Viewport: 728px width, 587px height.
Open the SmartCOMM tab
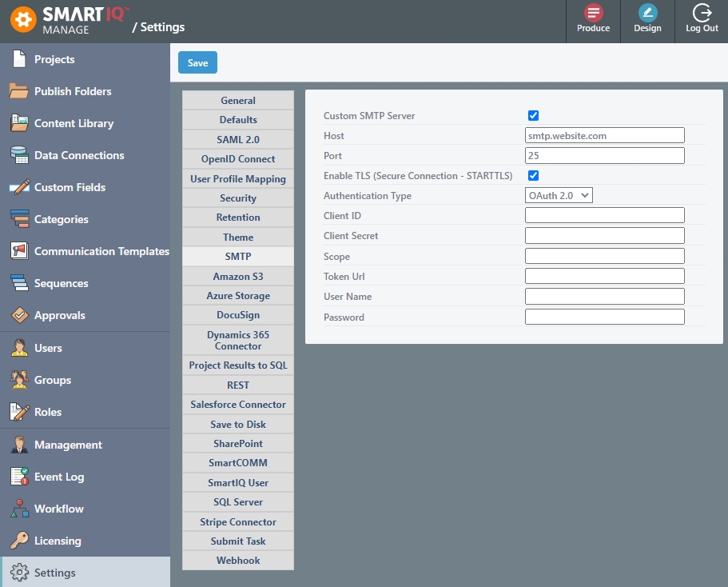[238, 463]
